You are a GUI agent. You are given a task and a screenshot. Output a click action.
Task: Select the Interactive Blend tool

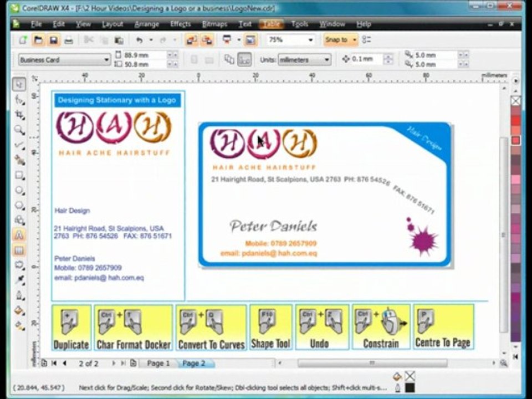19,265
